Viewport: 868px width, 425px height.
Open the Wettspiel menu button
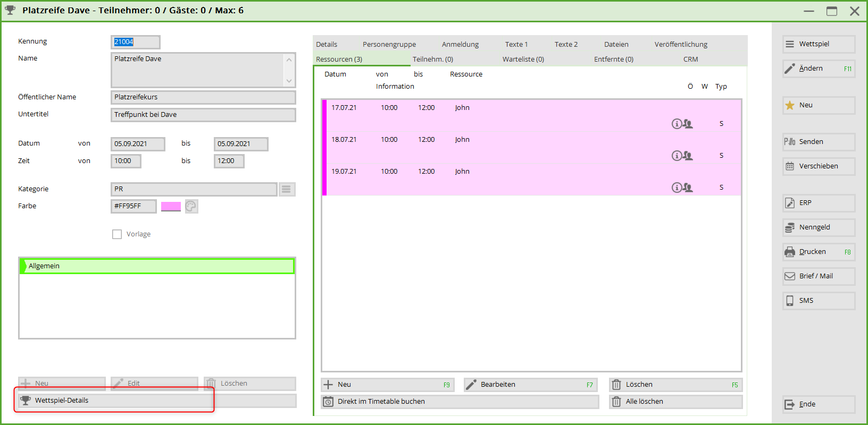click(x=819, y=44)
